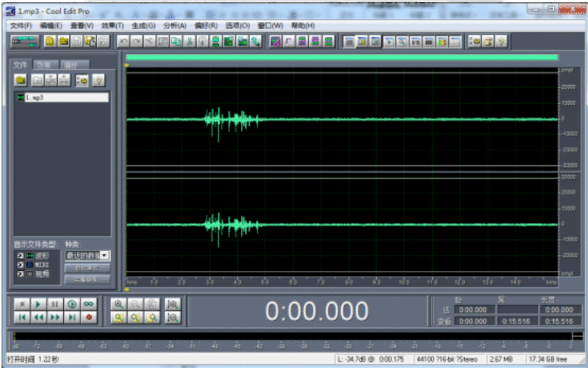588x368 pixels.
Task: Click the Play button in transport controls
Action: tap(37, 304)
